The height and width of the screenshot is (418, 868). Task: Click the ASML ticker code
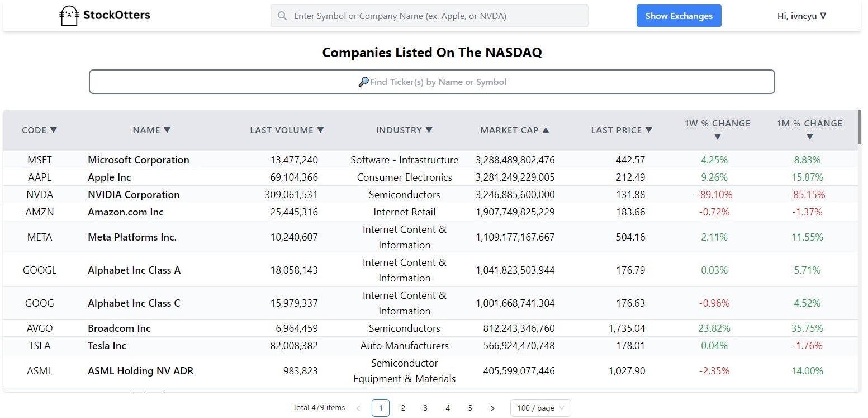(x=40, y=371)
